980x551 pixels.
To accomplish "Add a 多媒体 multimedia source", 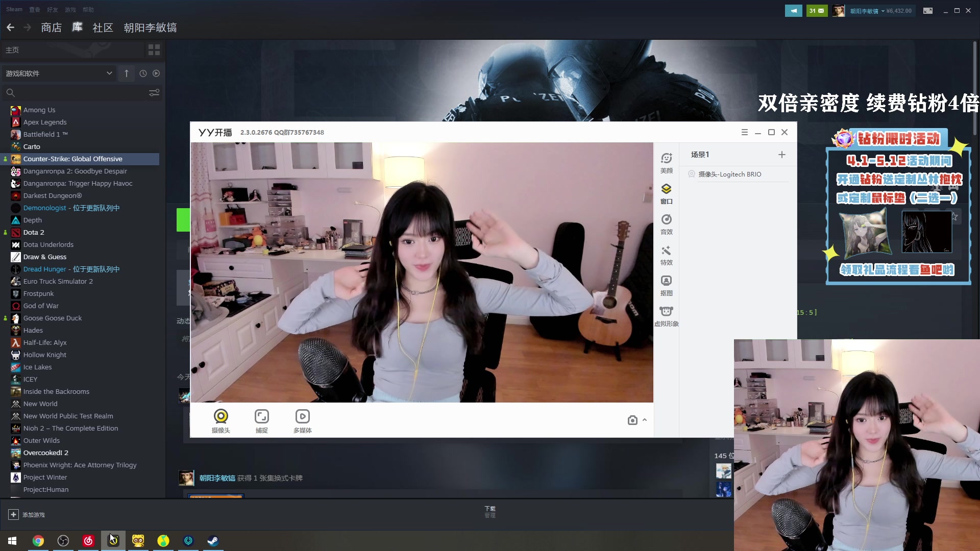I will 303,421.
